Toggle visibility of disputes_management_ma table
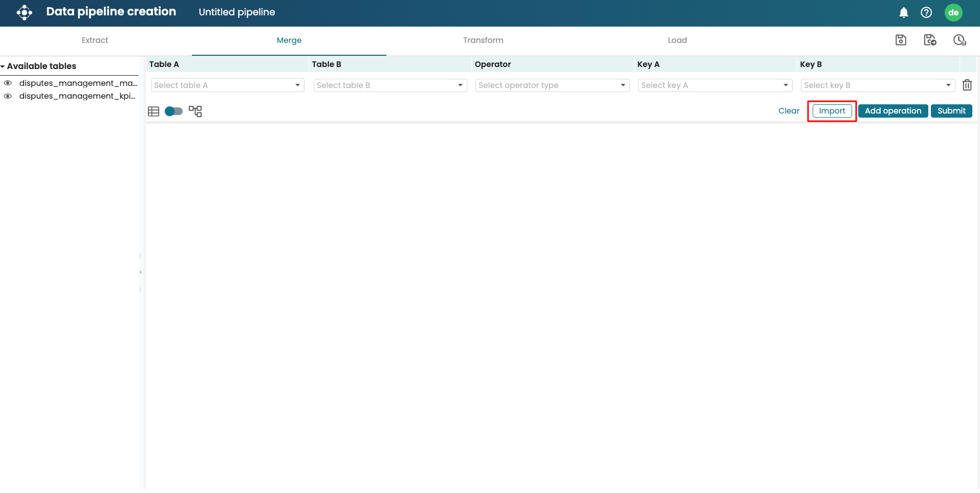Screen dimensions: 980x493 point(8,83)
